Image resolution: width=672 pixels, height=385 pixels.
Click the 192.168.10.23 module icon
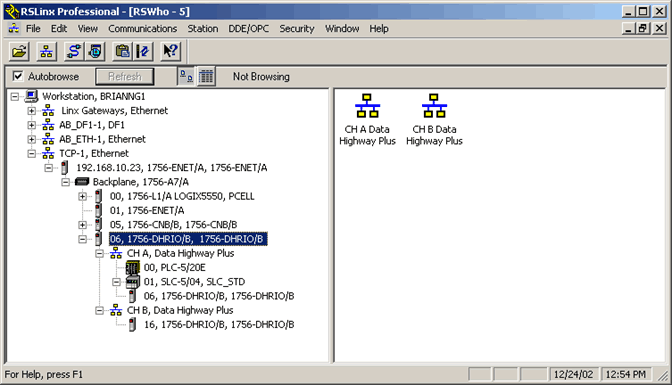(64, 168)
